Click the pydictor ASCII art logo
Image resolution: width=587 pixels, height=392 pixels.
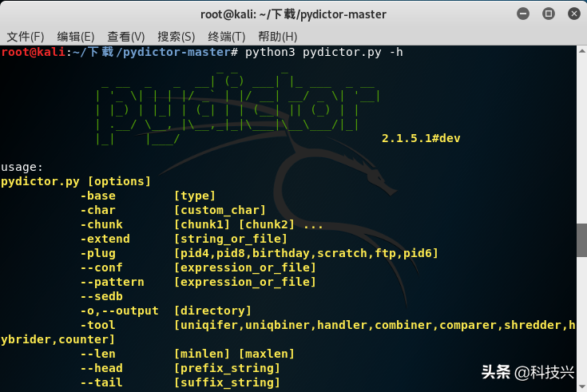pyautogui.click(x=238, y=108)
